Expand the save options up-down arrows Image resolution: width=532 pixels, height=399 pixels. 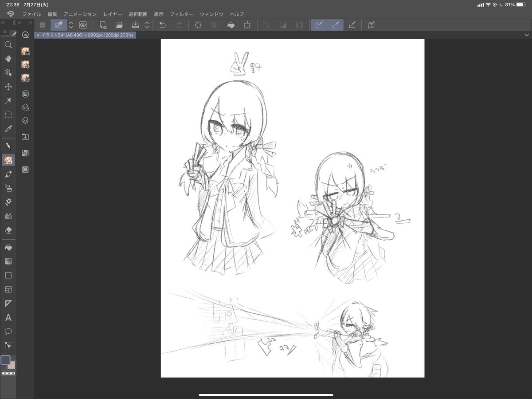coord(147,25)
